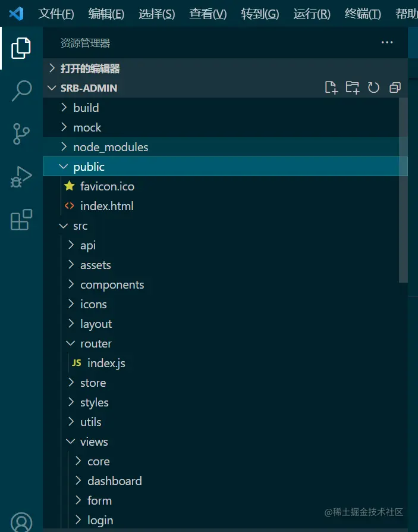Screen dimensions: 418x532
Task: Open the Run and Debug view
Action: (x=21, y=177)
